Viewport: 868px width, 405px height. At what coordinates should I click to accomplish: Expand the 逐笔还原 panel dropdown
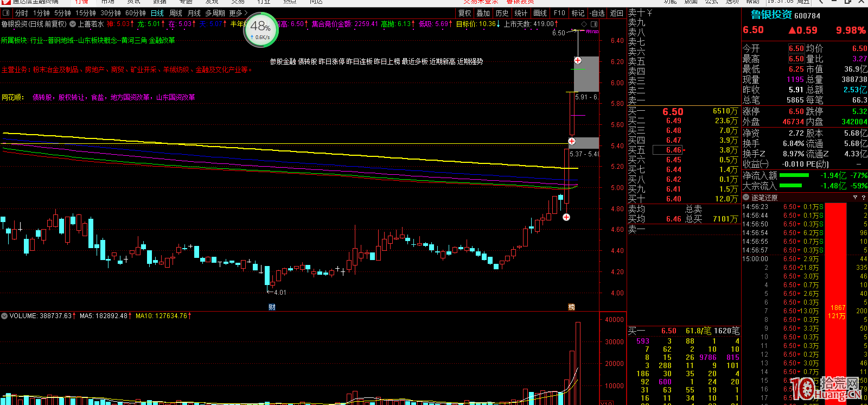pos(746,198)
